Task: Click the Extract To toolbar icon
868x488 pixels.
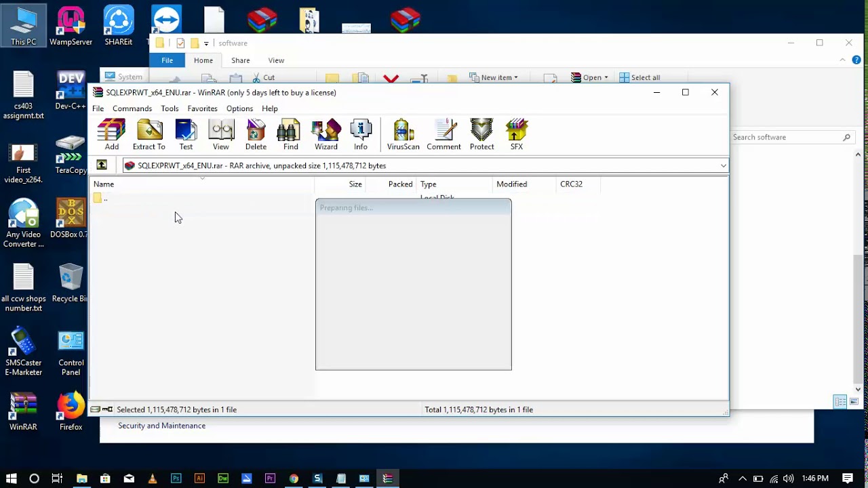Action: coord(149,134)
